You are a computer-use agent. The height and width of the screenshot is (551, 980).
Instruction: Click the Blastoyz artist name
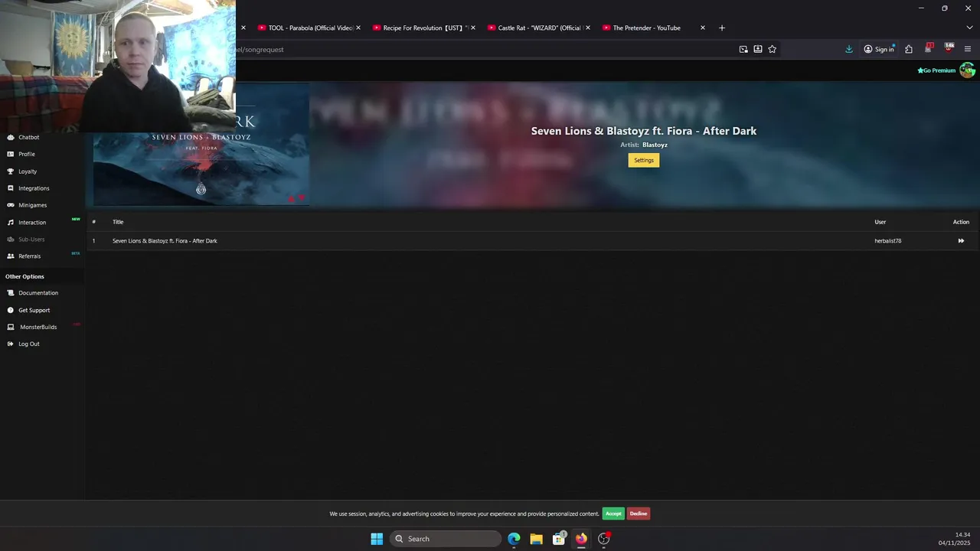coord(655,145)
